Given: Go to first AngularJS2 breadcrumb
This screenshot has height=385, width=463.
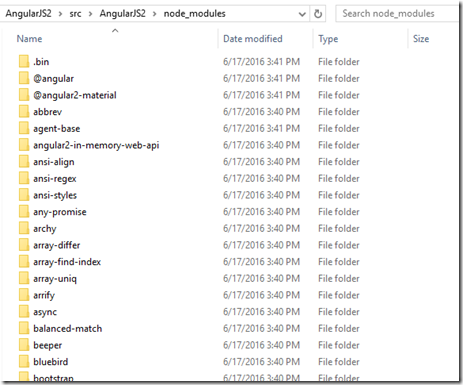Looking at the screenshot, I should click(29, 14).
